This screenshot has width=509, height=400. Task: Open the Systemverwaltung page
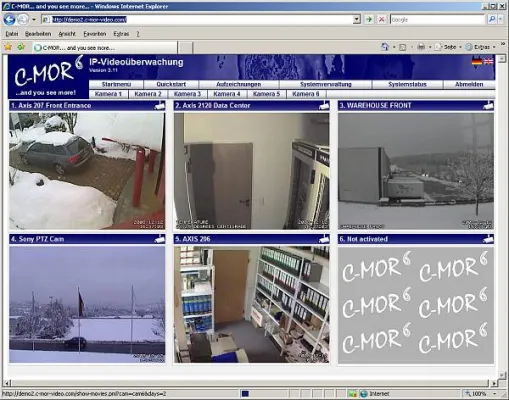click(326, 84)
